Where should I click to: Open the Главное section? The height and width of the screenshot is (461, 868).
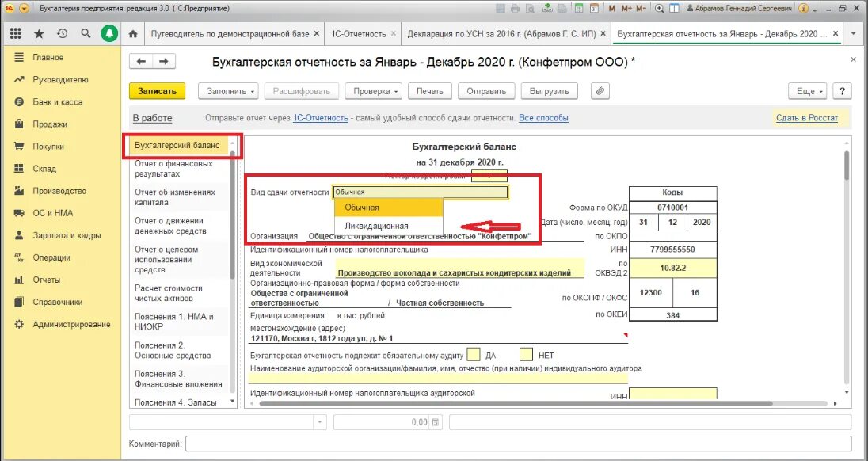click(x=48, y=58)
